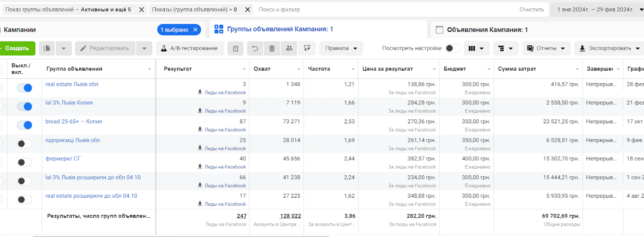Switch to Группы объявлений Кампания: 1 tab
This screenshot has height=237, width=644.
(280, 29)
